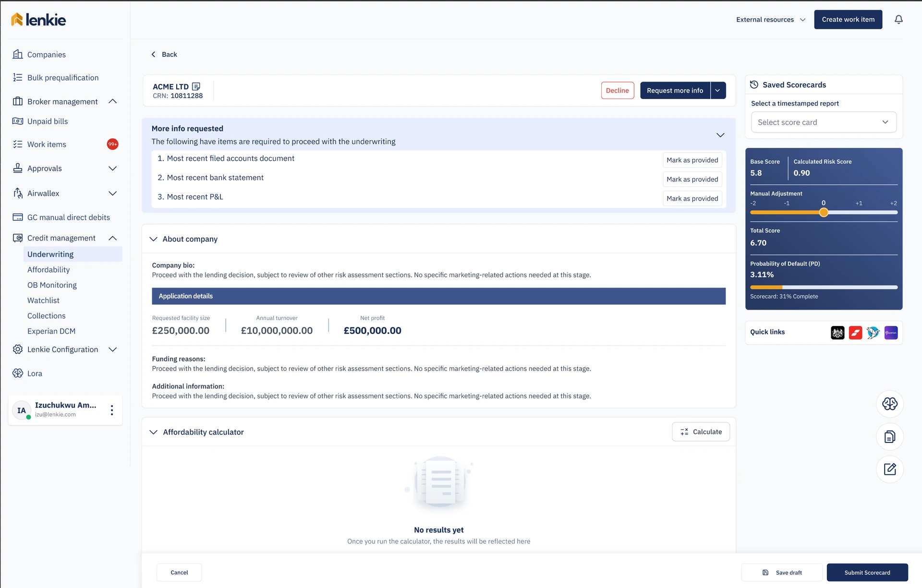Open user menu three-dot icon
922x588 pixels.
tap(112, 410)
